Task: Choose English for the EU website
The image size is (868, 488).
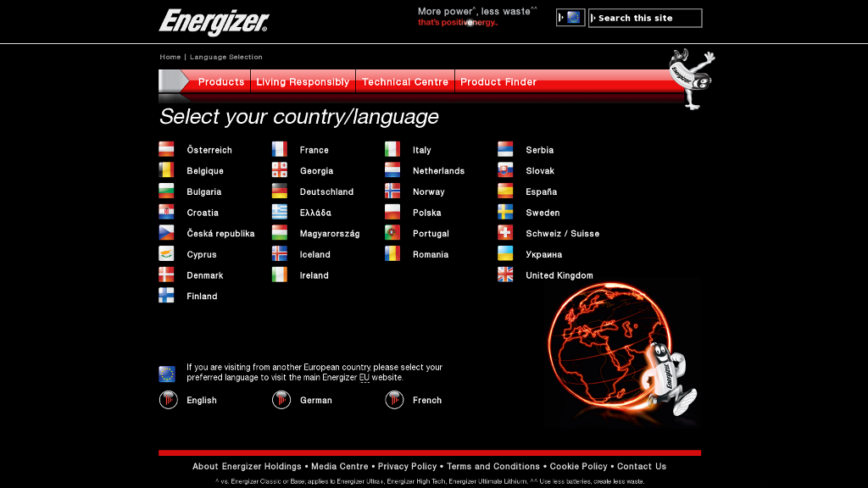Action: coord(202,400)
